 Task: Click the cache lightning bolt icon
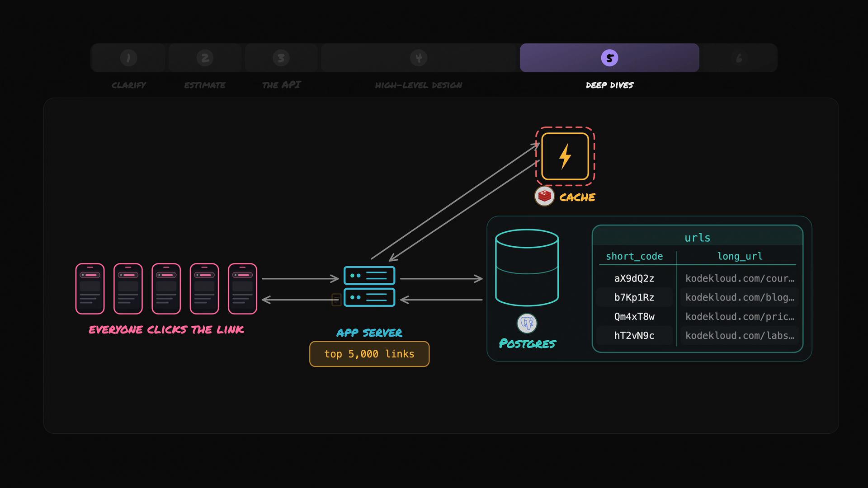[x=565, y=156]
